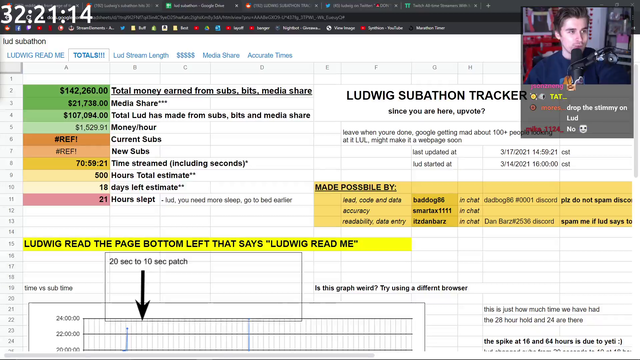Viewport: 640px width, 360px height.
Task: Click the 18 days left value cell
Action: pos(66,187)
